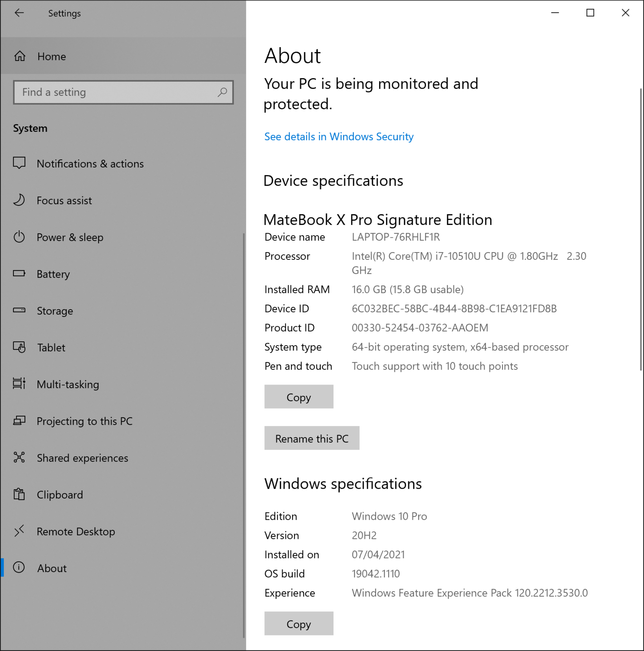The width and height of the screenshot is (644, 651).
Task: Go to Multi-tasking settings
Action: click(68, 384)
